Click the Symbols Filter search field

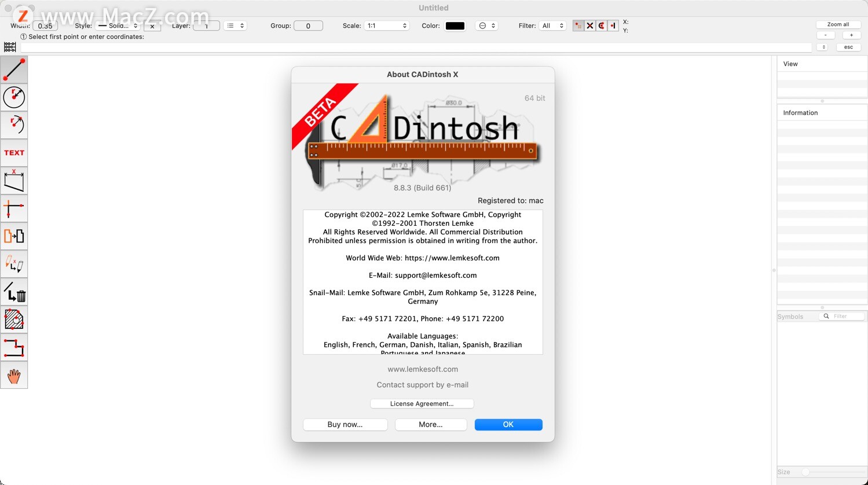tap(841, 316)
